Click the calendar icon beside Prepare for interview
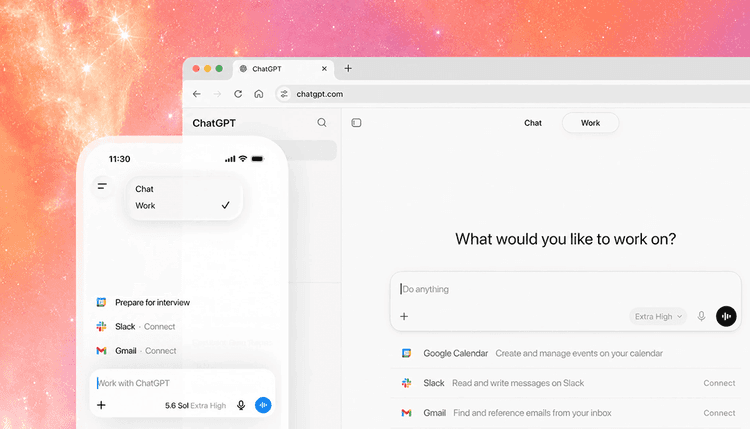 click(x=101, y=302)
